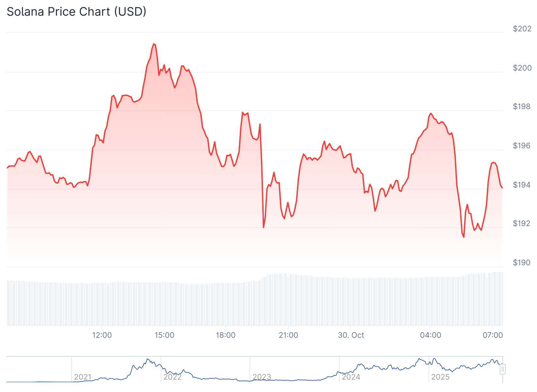537x392 pixels.
Task: Jump to the 2024 navigator marker
Action: pos(351,377)
